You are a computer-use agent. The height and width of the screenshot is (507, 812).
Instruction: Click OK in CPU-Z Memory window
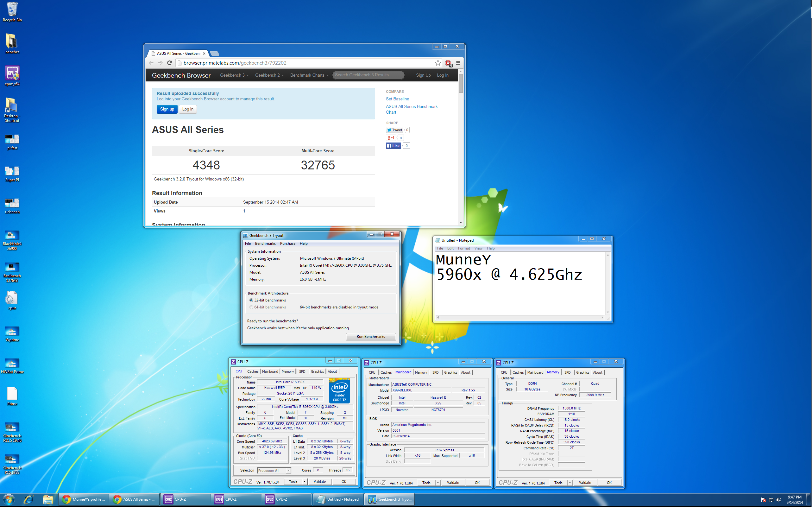[x=609, y=483]
